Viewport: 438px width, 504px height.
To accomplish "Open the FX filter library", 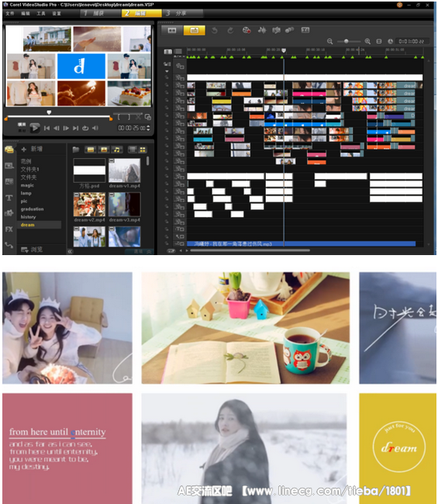I will 9,230.
